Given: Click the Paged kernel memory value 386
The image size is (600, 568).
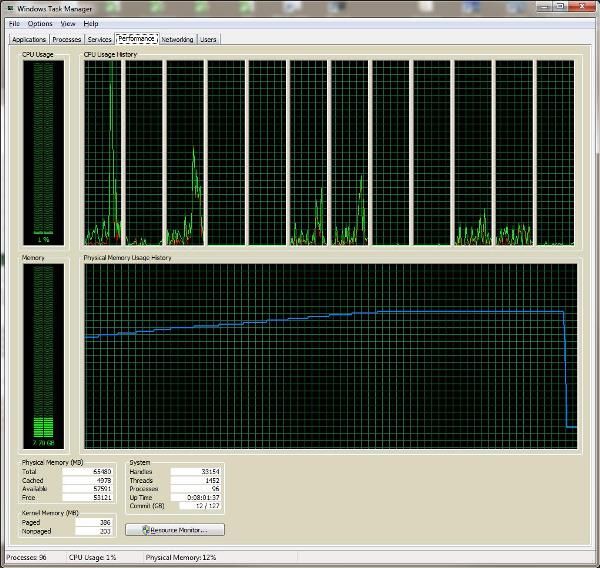Looking at the screenshot, I should click(93, 522).
